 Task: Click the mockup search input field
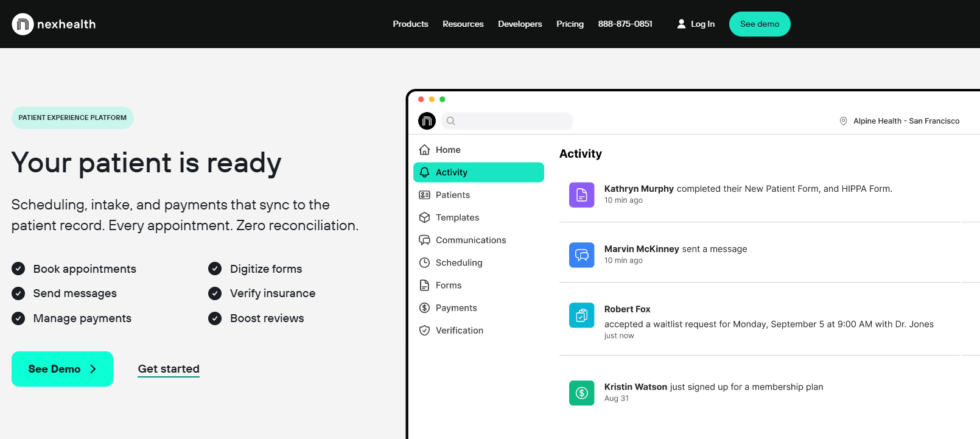(508, 121)
